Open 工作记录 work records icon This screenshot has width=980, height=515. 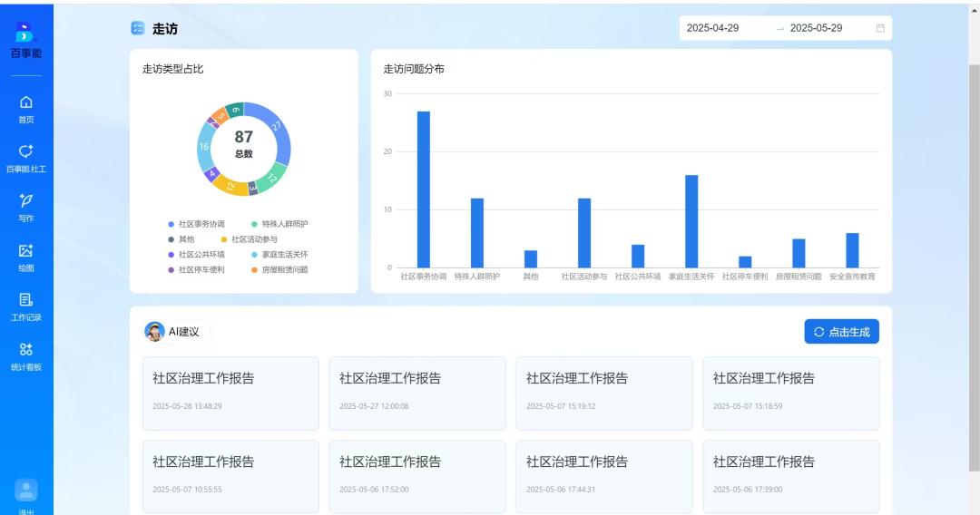26,299
